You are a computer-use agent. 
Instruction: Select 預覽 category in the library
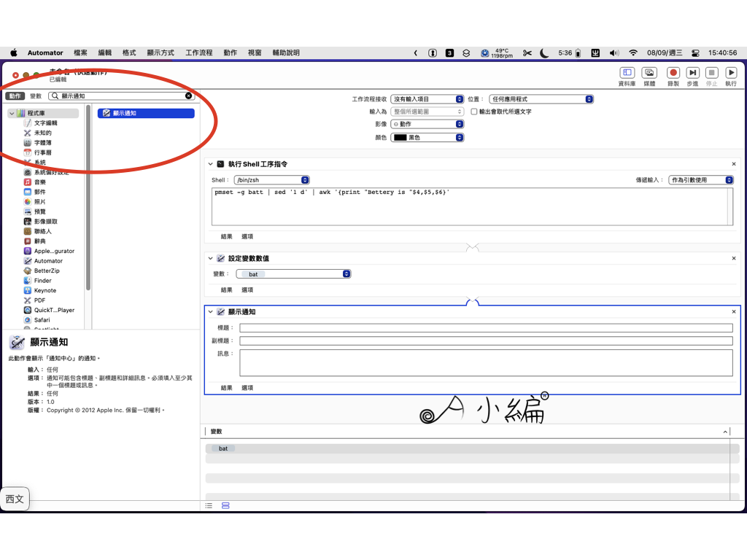[x=39, y=212]
